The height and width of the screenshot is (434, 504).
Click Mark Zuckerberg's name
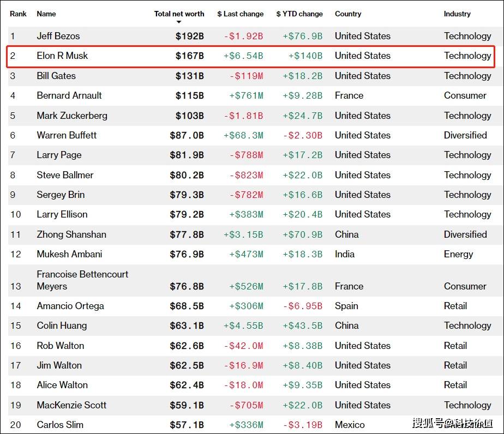pyautogui.click(x=72, y=116)
